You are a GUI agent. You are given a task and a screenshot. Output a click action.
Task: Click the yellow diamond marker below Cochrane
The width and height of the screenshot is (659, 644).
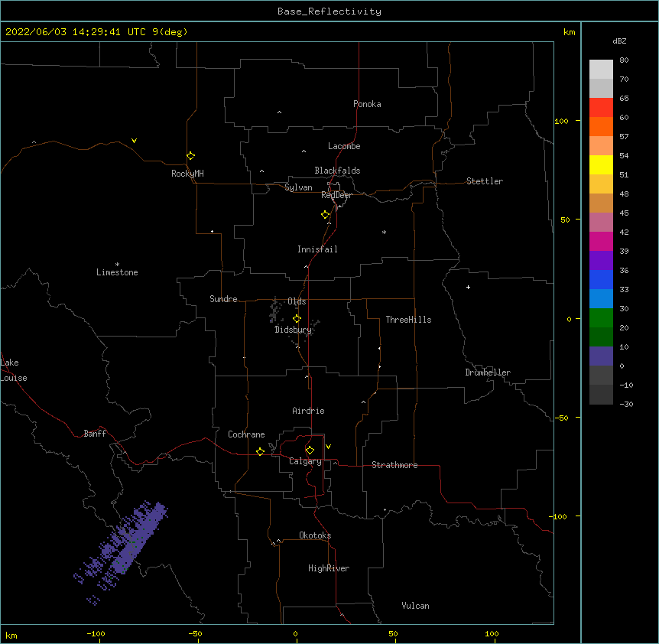coord(260,451)
